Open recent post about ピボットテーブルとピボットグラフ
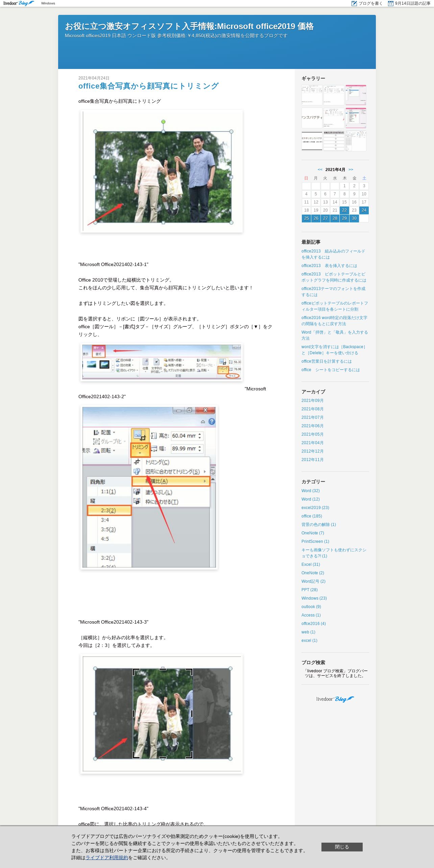434x868 pixels. click(334, 277)
